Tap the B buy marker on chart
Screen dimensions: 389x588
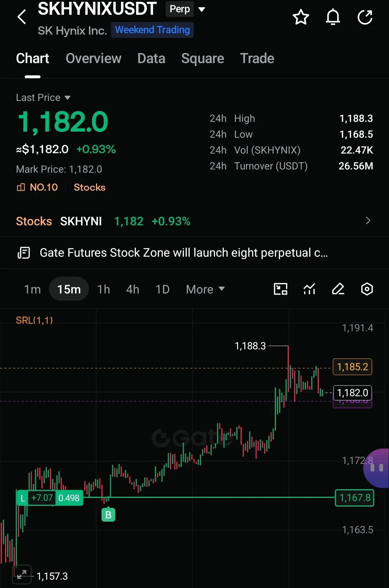click(x=108, y=515)
